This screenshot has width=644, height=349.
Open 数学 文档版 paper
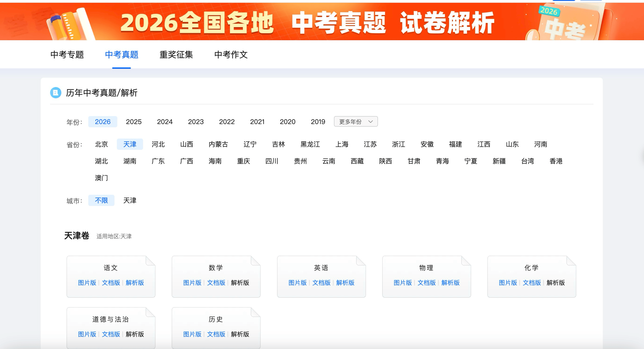(216, 283)
